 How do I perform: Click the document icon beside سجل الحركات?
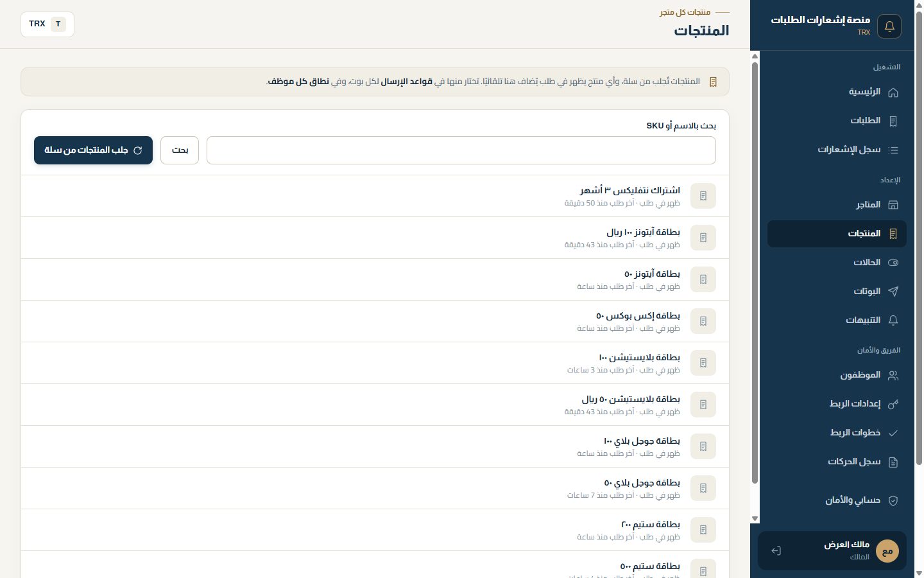(893, 462)
